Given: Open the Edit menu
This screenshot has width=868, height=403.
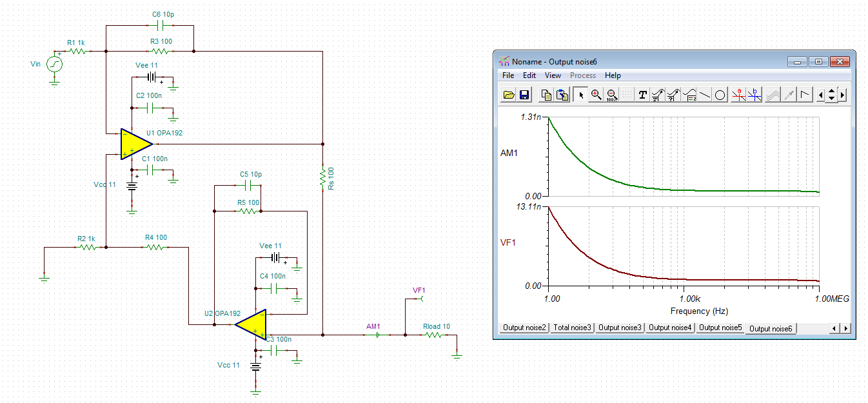Looking at the screenshot, I should click(x=529, y=75).
